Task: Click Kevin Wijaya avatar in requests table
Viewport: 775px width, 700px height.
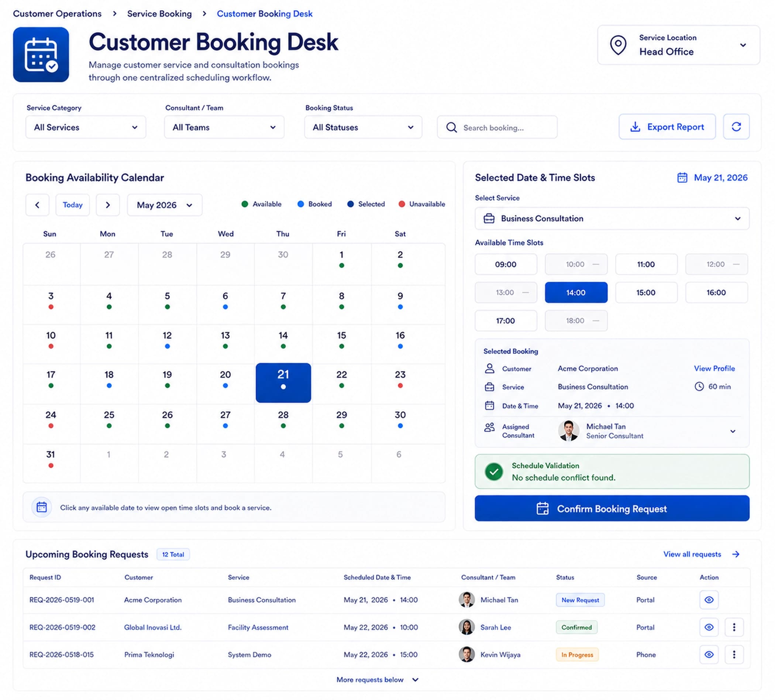Action: tap(466, 654)
